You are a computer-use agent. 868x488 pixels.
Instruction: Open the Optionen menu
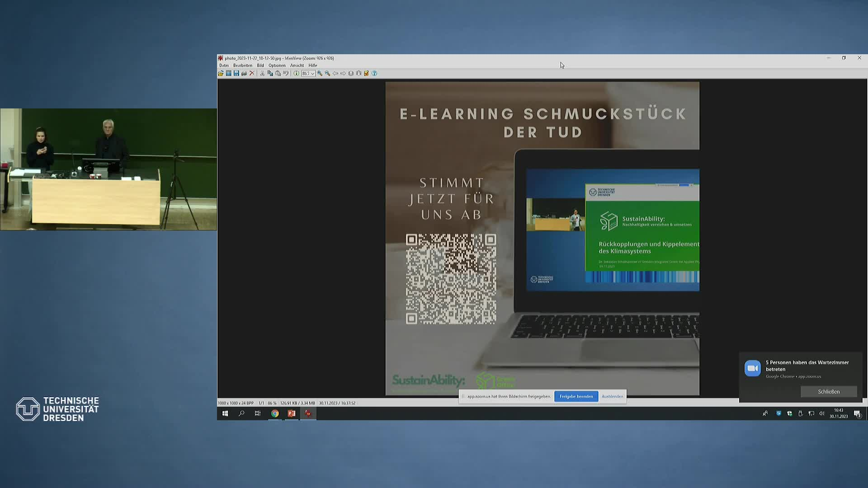[x=277, y=66]
